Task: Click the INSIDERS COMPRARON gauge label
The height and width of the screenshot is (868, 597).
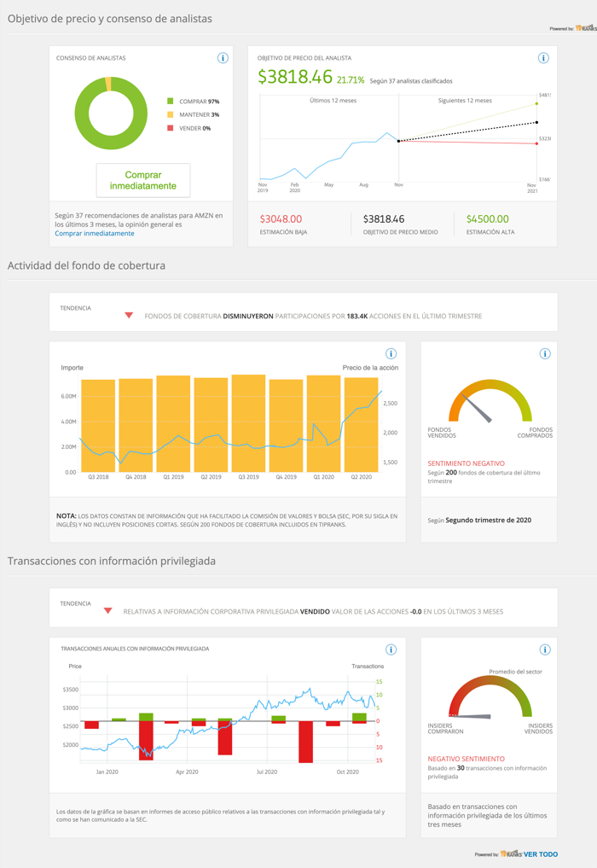Action: (445, 729)
